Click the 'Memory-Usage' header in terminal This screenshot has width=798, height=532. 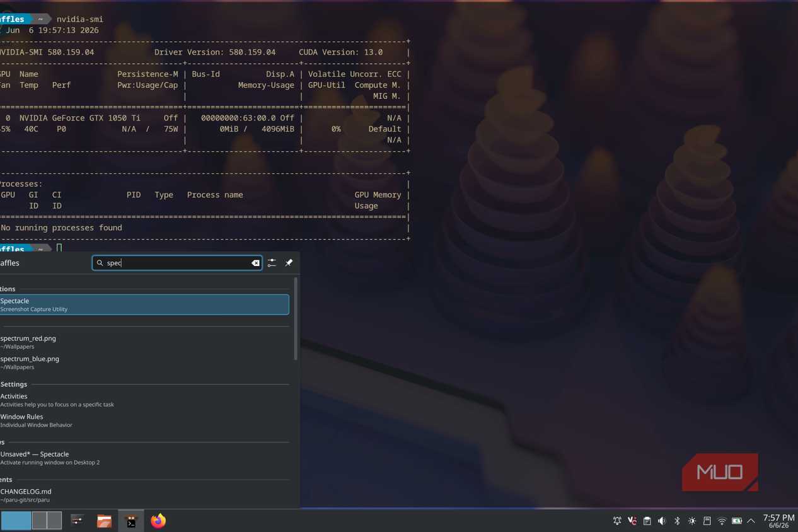pyautogui.click(x=266, y=85)
